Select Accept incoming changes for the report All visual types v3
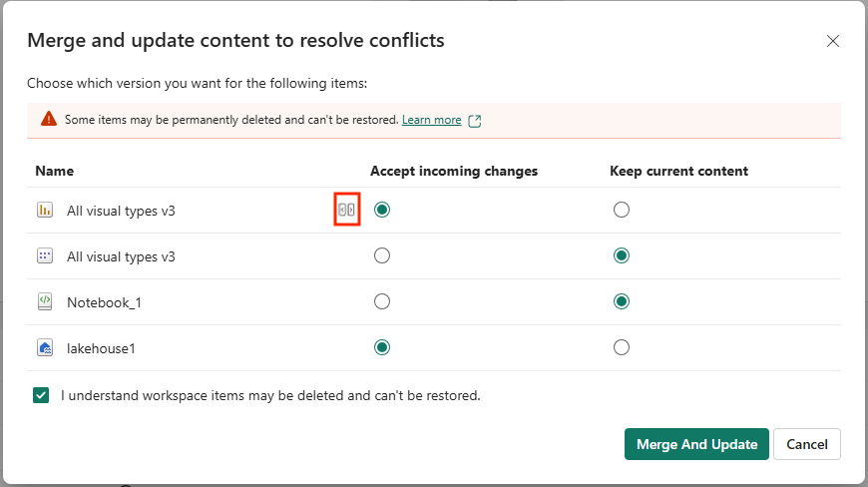Viewport: 868px width, 487px height. point(382,210)
